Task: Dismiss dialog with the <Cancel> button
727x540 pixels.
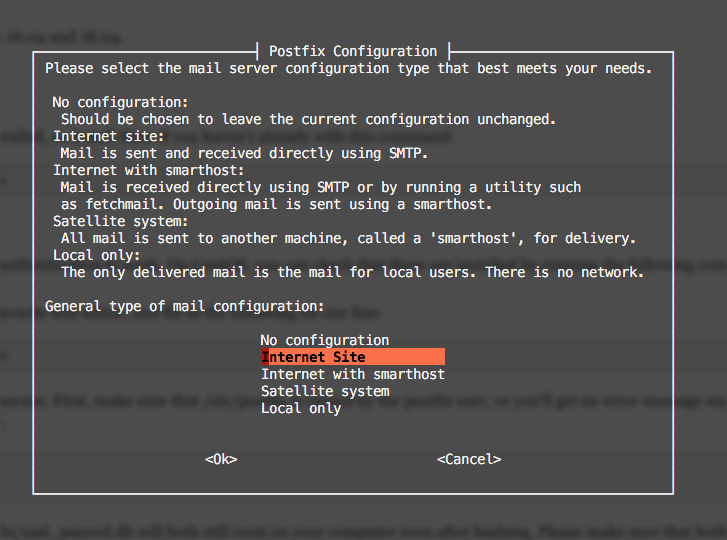Action: tap(469, 459)
